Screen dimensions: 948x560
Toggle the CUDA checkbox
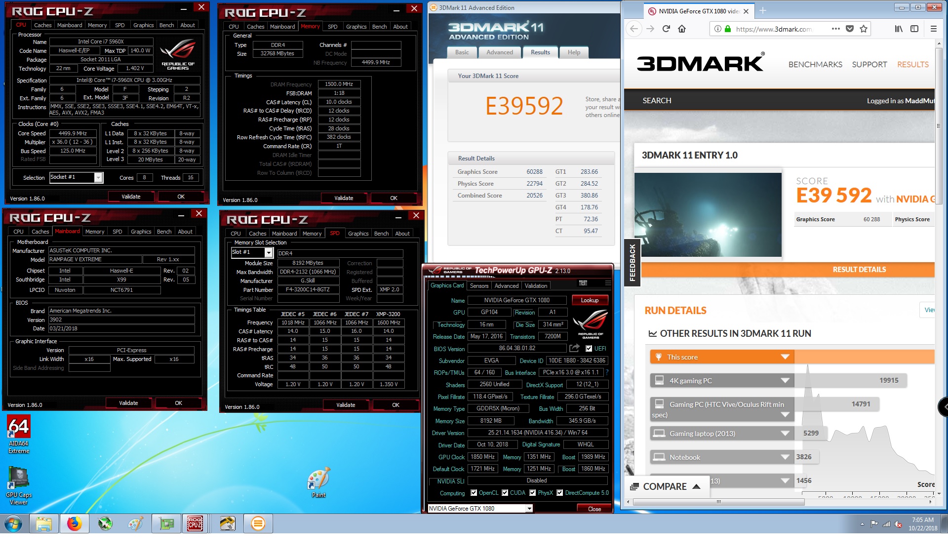pyautogui.click(x=505, y=493)
